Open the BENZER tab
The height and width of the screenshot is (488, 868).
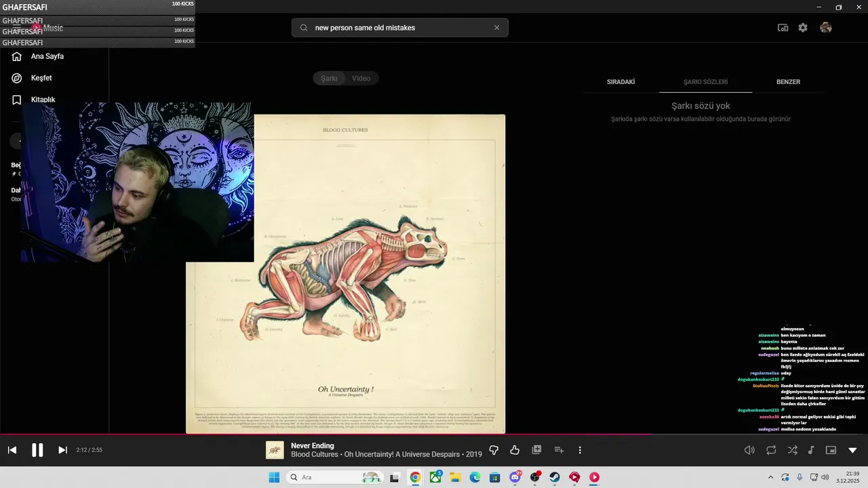788,82
